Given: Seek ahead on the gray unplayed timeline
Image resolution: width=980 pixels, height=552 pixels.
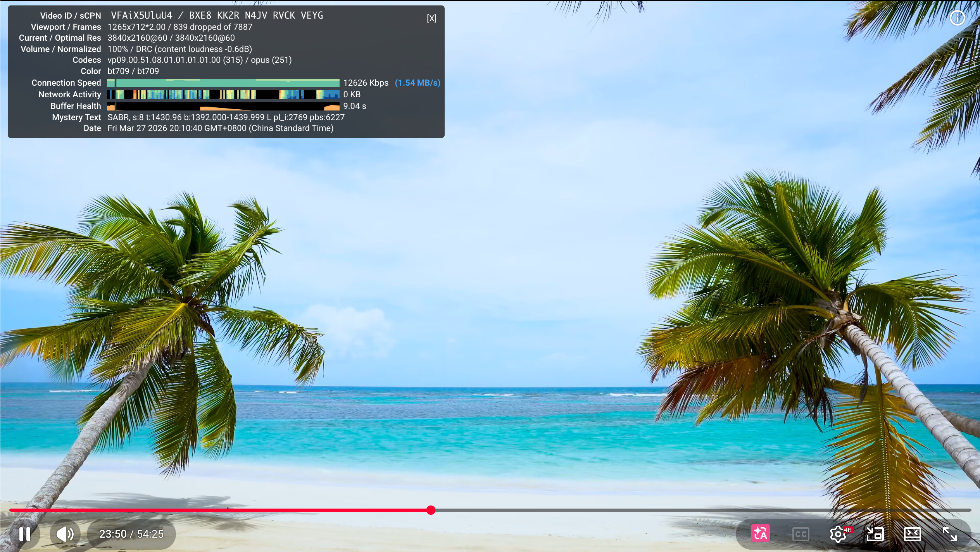Looking at the screenshot, I should pos(698,510).
